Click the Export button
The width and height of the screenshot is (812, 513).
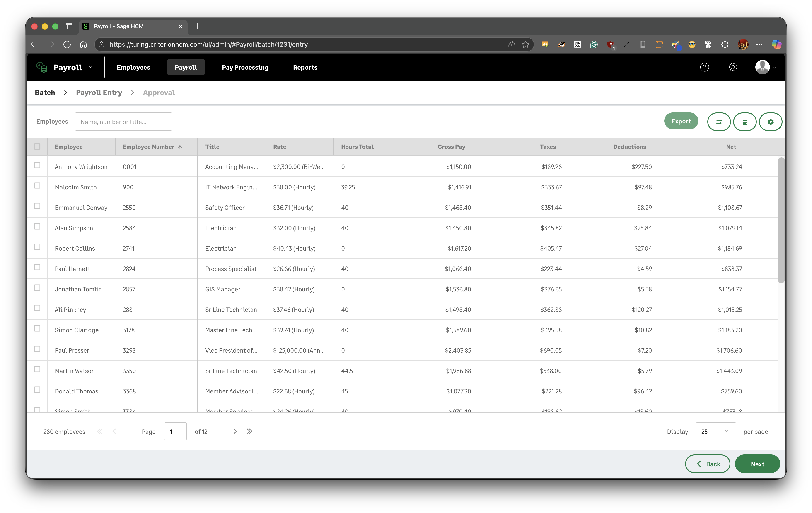(x=681, y=121)
